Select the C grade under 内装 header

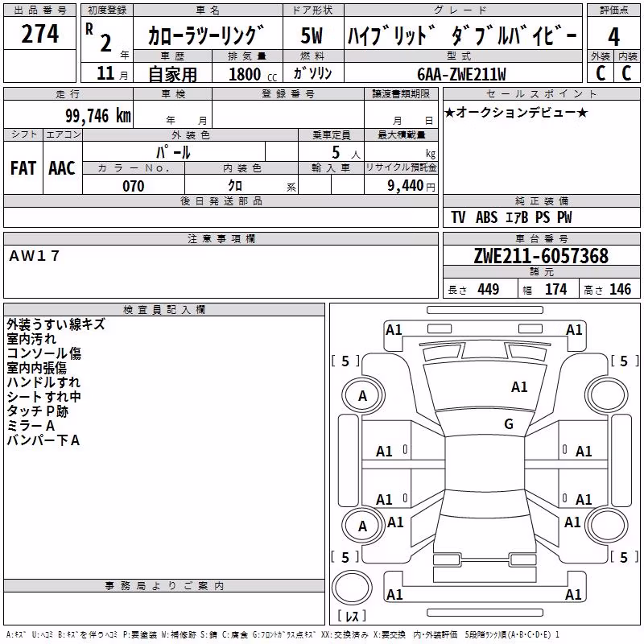click(626, 73)
